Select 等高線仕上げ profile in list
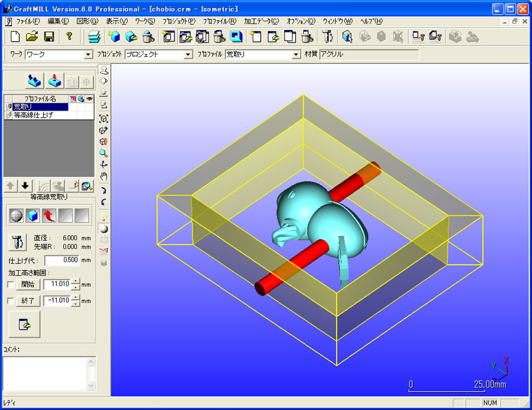Viewport: 532px width, 410px height. tap(33, 115)
